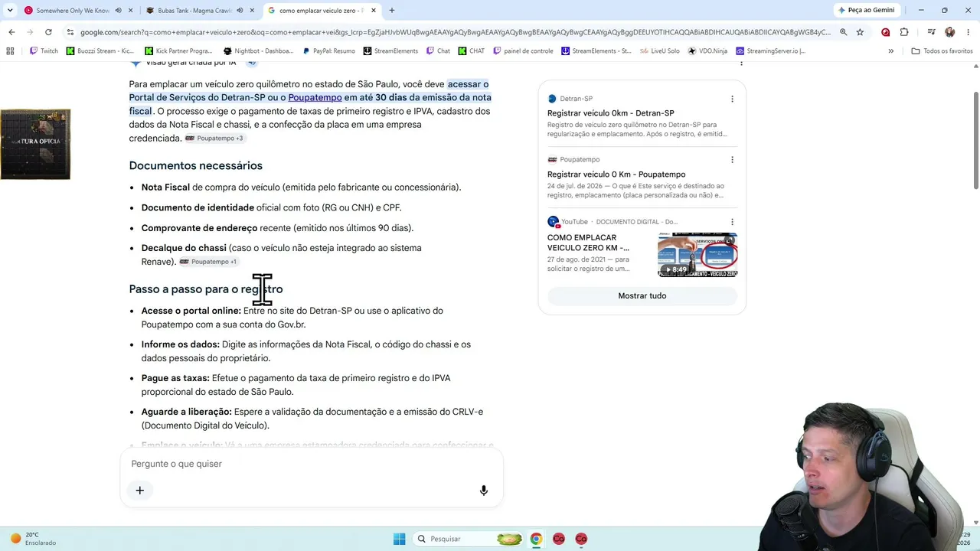Mute the Bubas Tank tab audio
Image resolution: width=980 pixels, height=551 pixels.
pos(240,11)
